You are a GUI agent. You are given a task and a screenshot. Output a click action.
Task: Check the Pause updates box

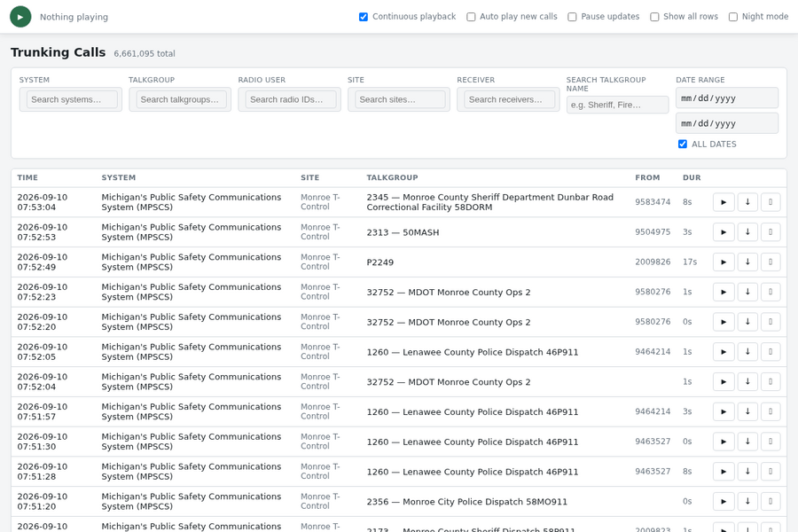point(572,17)
